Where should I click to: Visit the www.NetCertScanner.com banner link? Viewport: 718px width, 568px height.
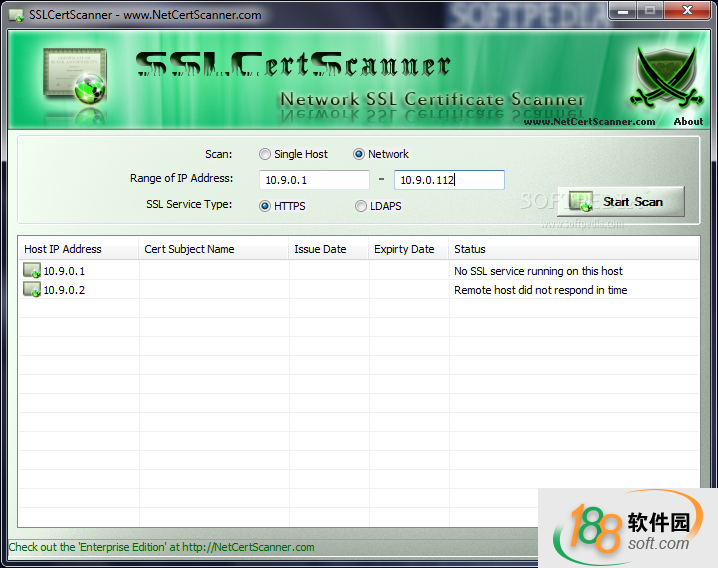[589, 122]
